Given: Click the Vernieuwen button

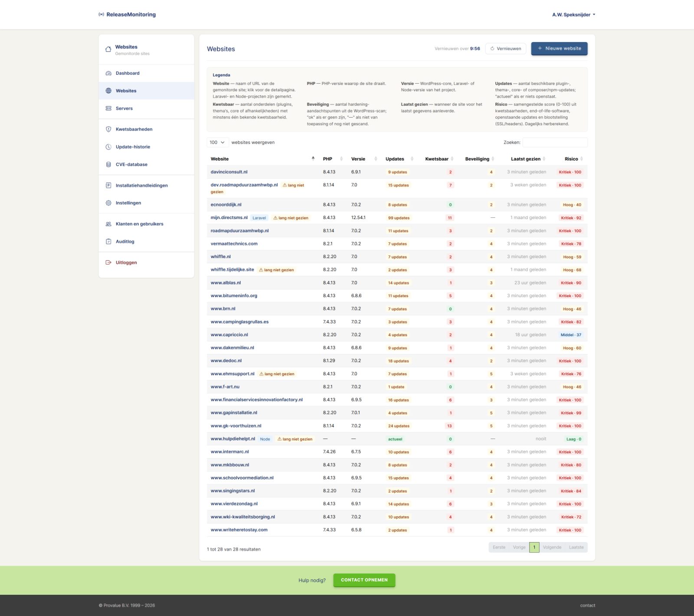Looking at the screenshot, I should (506, 49).
